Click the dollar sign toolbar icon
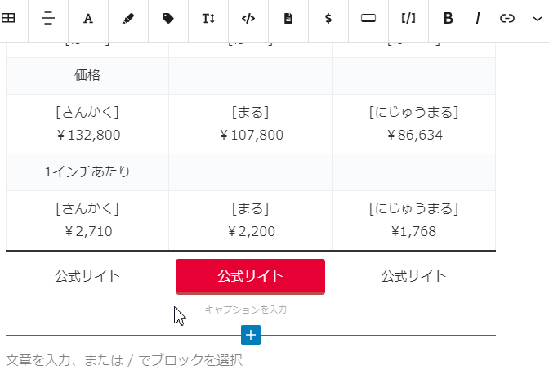Viewport: 549px width, 392px height. [328, 18]
